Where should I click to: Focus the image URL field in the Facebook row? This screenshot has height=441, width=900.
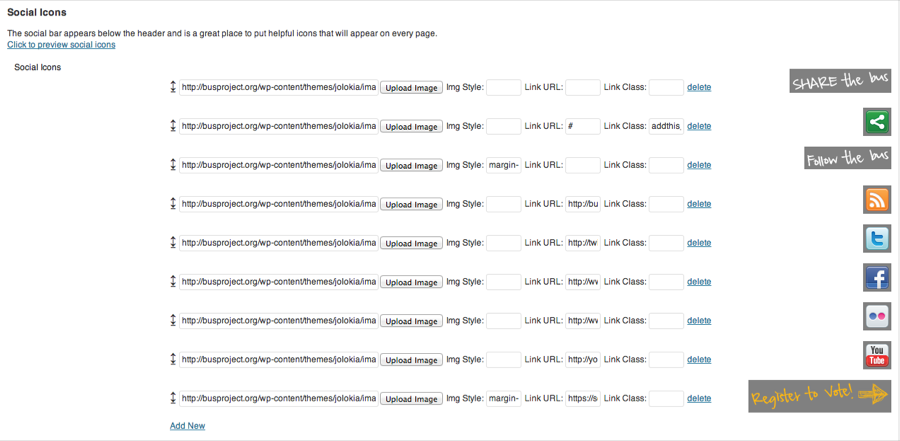(279, 282)
